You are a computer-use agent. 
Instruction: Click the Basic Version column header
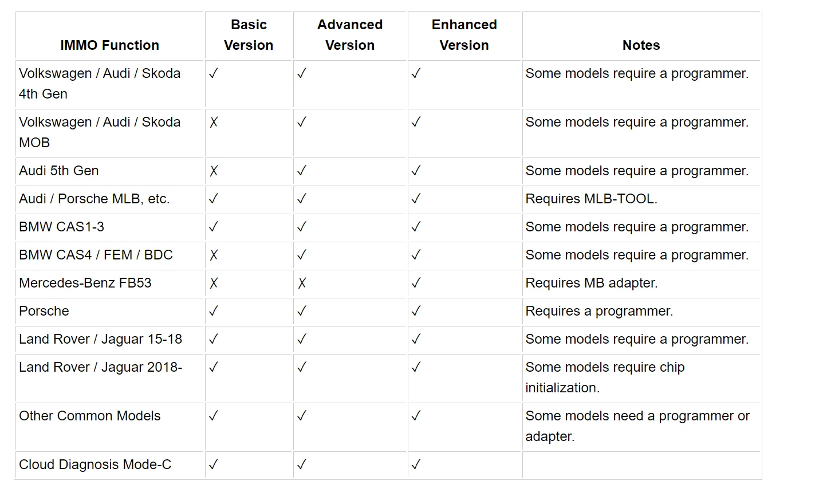pyautogui.click(x=249, y=35)
